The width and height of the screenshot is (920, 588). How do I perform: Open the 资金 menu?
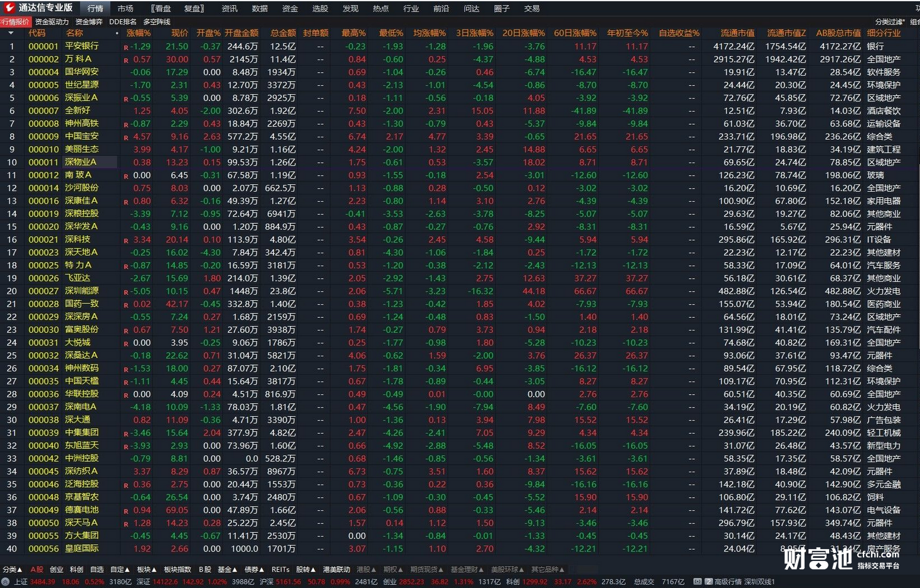coord(290,8)
